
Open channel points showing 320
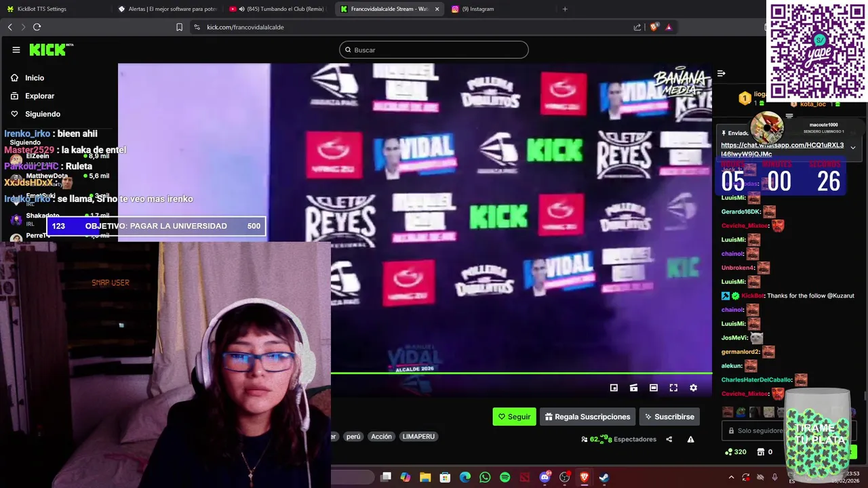point(736,452)
